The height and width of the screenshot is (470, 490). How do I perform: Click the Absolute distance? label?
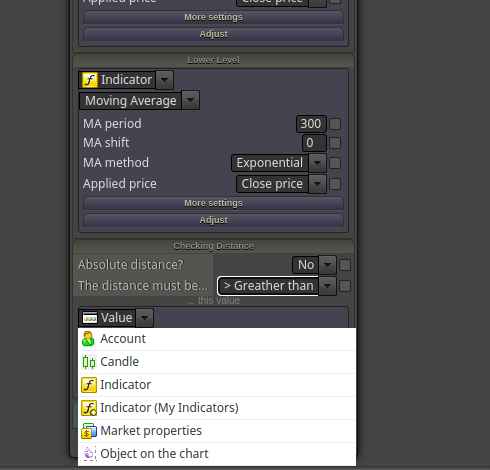pos(131,265)
